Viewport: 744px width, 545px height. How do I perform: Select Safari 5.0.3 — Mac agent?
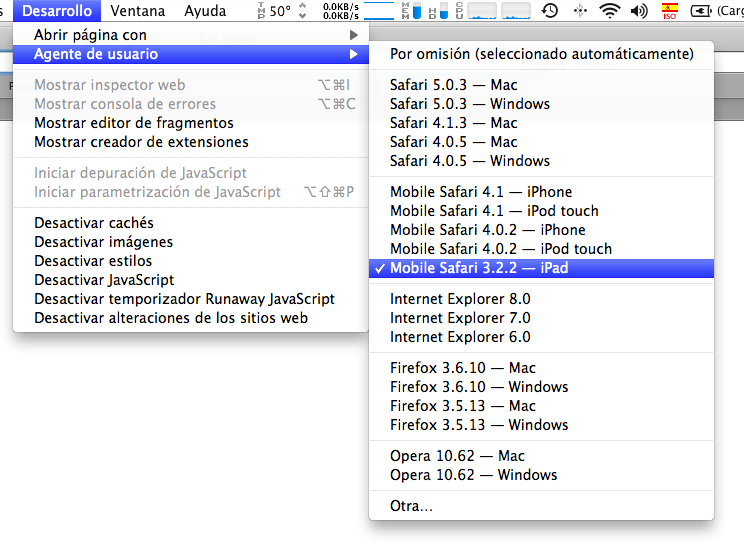pyautogui.click(x=541, y=85)
